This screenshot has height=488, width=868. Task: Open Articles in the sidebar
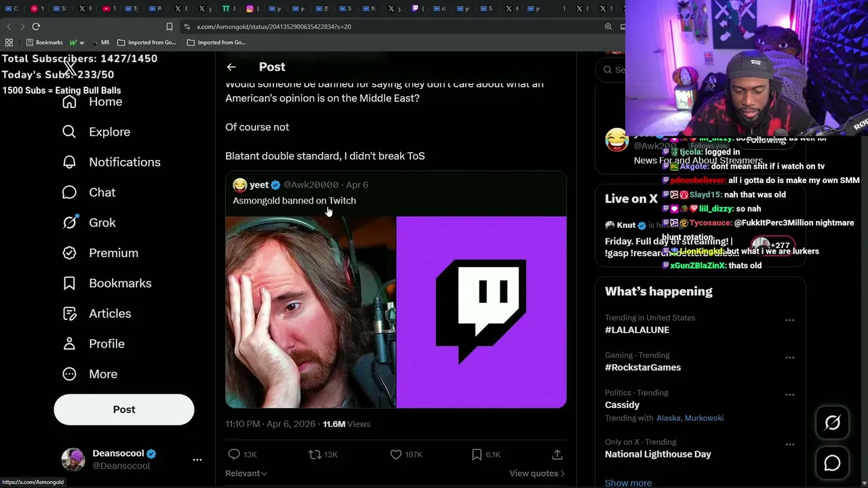pos(96,313)
